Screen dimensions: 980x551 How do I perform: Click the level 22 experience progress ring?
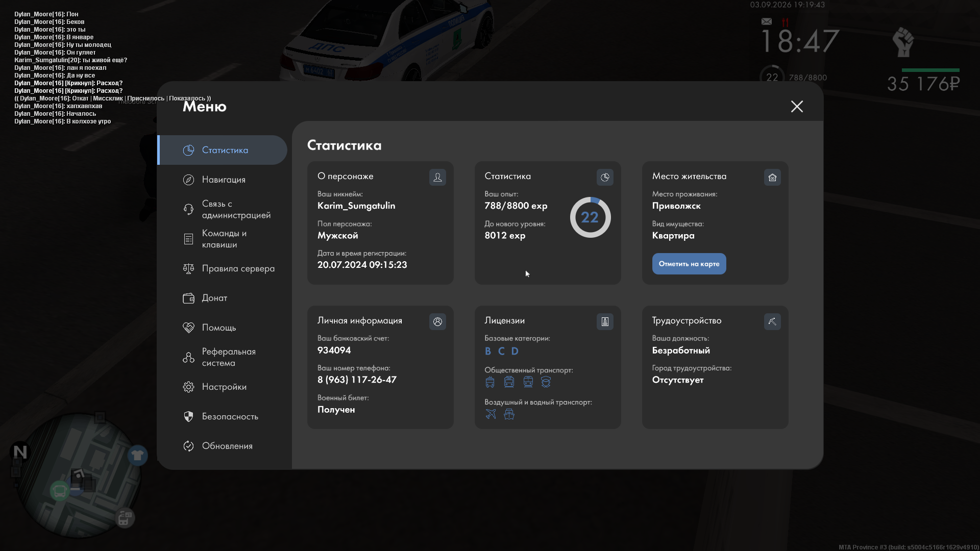(x=590, y=217)
